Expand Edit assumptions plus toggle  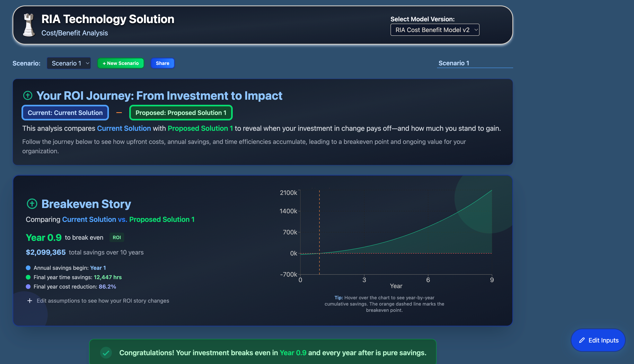pos(30,300)
